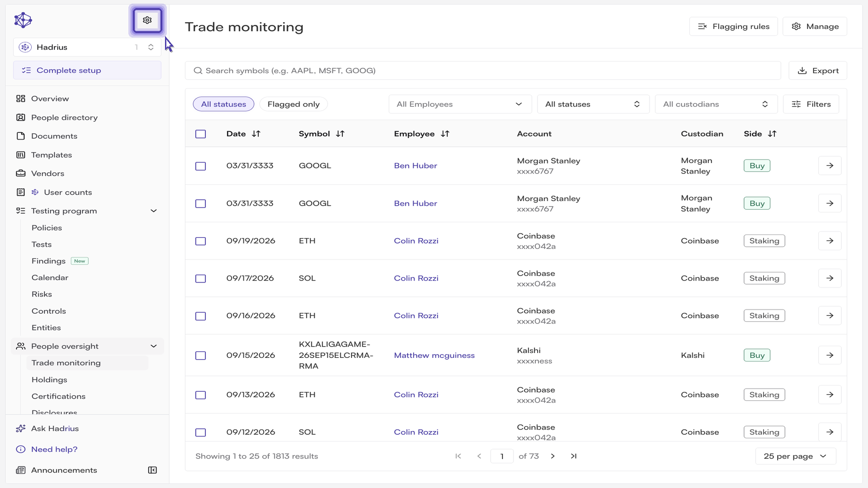Open settings gear icon in sidebar header
Screen dimensions: 868x488
click(147, 20)
